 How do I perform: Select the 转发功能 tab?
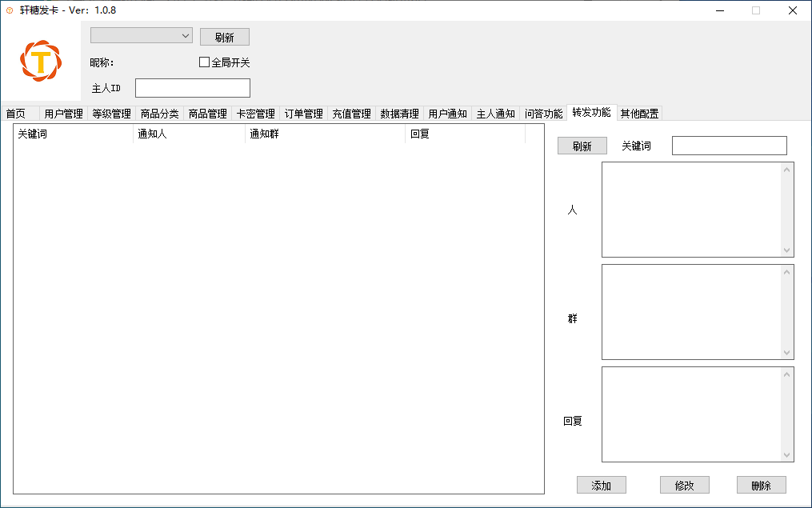point(591,112)
